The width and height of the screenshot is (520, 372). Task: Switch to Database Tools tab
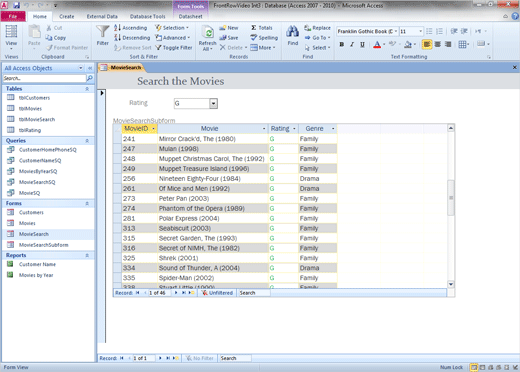(147, 16)
